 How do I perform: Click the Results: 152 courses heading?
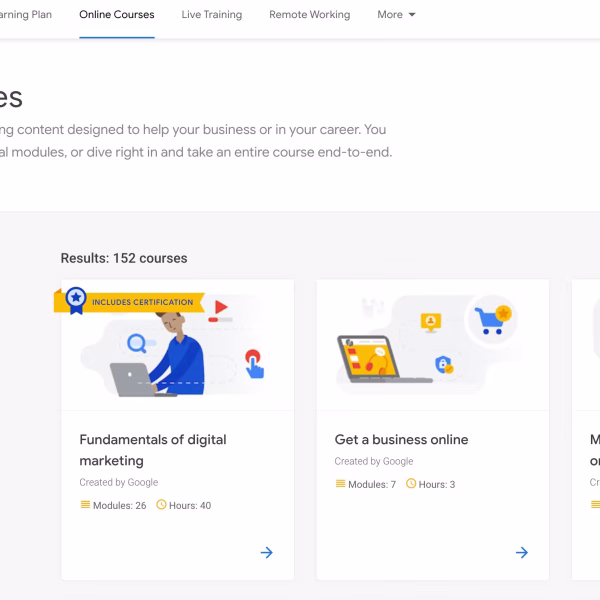[124, 258]
